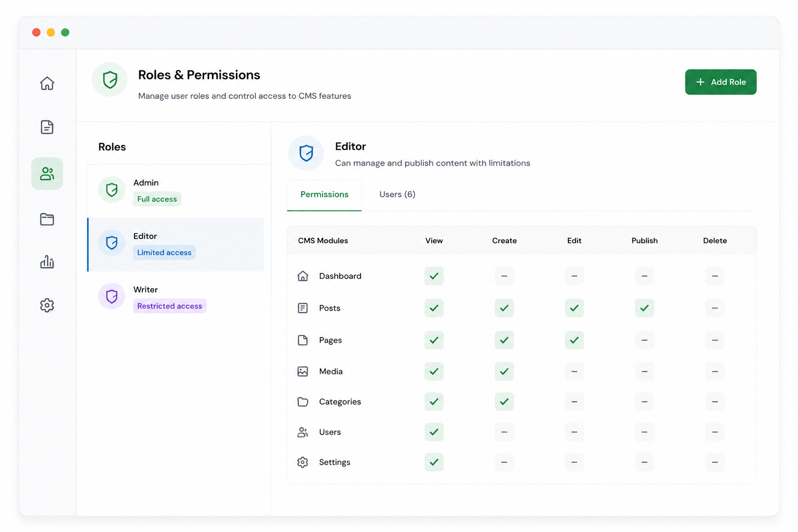Enable Create permission for Users
Image resolution: width=798 pixels, height=532 pixels.
[x=504, y=432]
